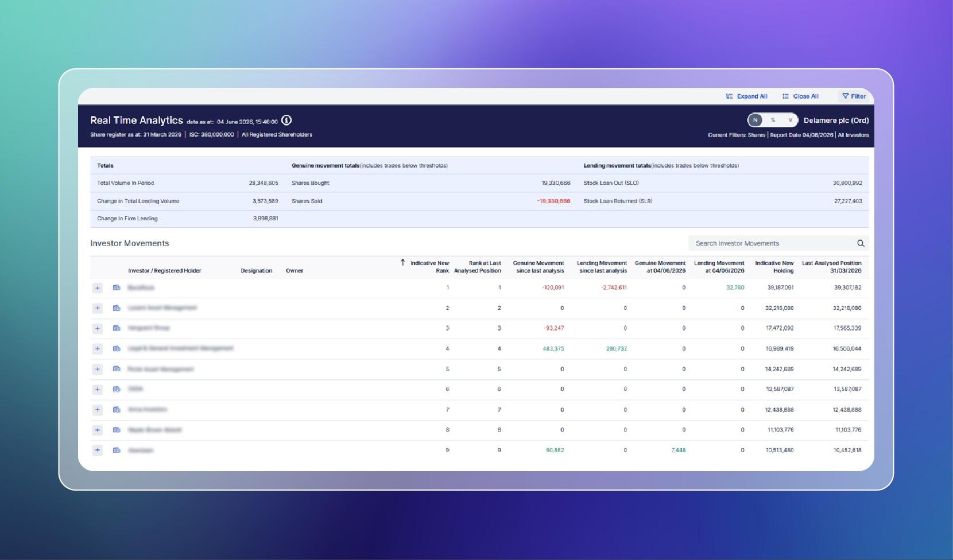Expand the row with holding 16,989,419

click(x=98, y=349)
